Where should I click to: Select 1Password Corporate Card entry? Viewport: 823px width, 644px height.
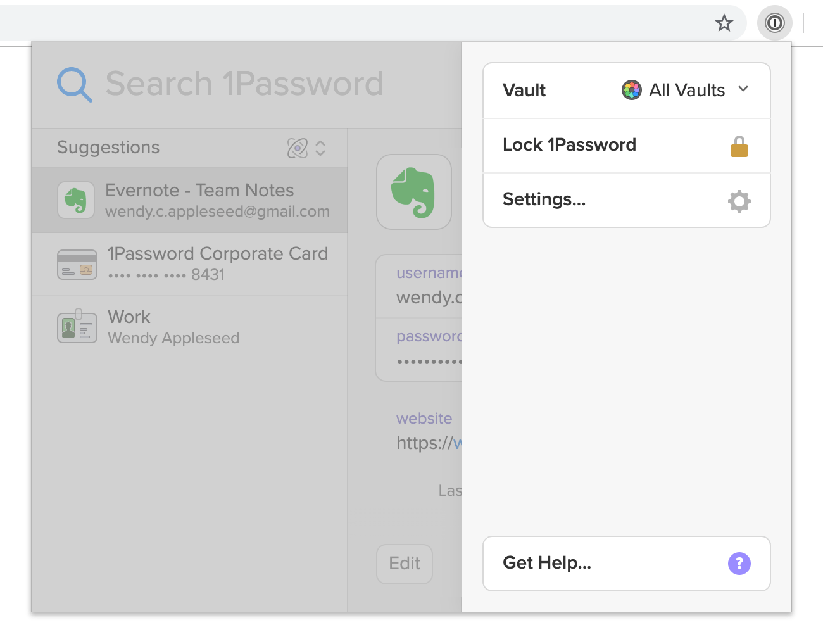(x=190, y=264)
